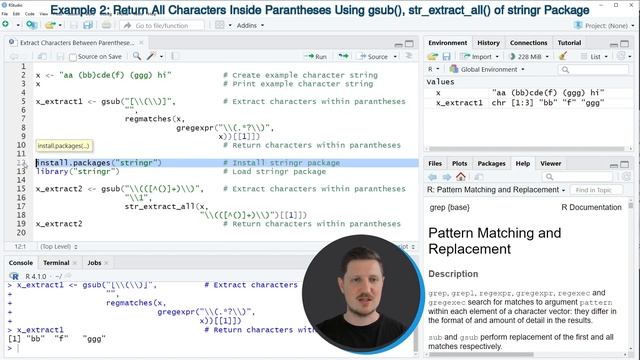Open the Global Environment selector

tap(487, 69)
